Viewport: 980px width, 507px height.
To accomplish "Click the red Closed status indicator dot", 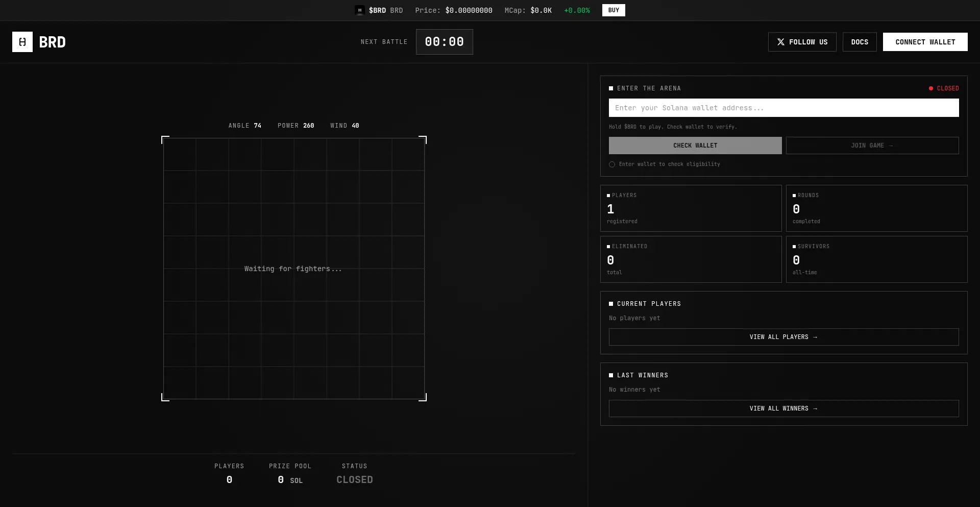I will 930,88.
